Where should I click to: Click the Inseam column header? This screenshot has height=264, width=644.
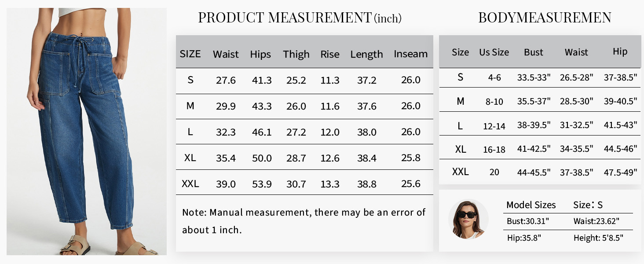(x=410, y=54)
